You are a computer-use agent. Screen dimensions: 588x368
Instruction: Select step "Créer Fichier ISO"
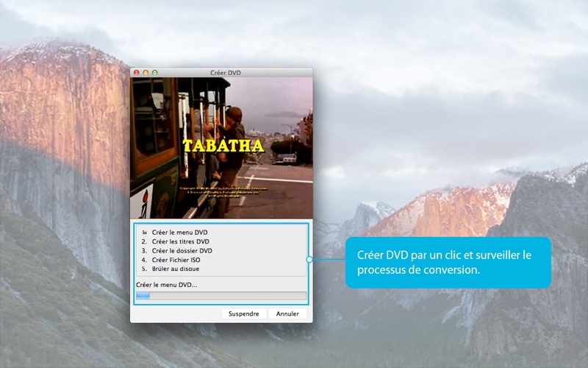(176, 260)
